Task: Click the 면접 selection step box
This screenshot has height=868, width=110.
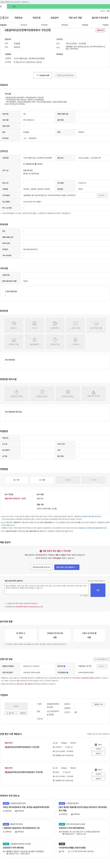Action: pyautogui.click(x=42, y=480)
